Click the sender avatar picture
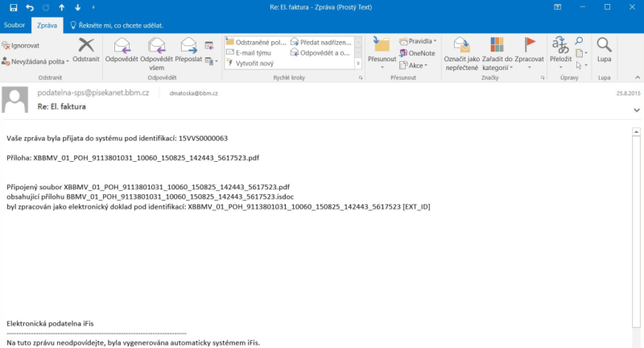 [14, 99]
